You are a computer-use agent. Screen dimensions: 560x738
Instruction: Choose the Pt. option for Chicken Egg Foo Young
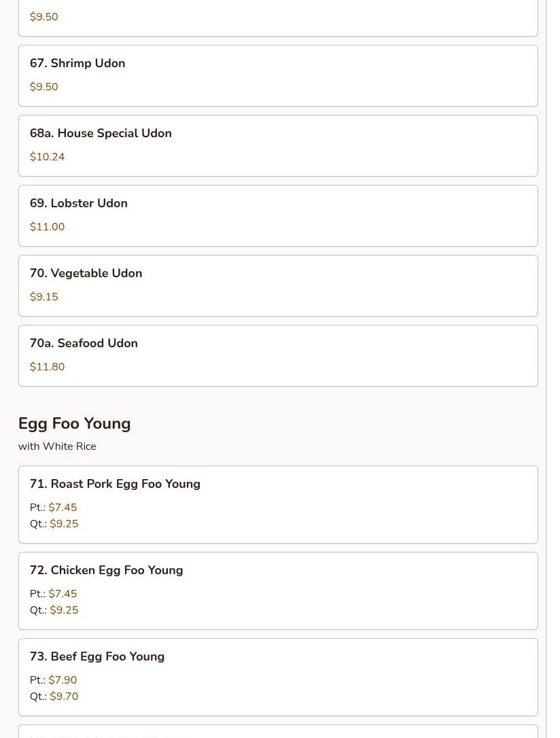click(x=63, y=594)
